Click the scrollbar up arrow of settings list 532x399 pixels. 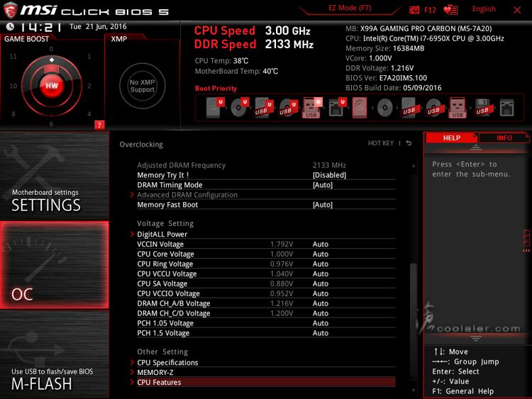coord(414,166)
